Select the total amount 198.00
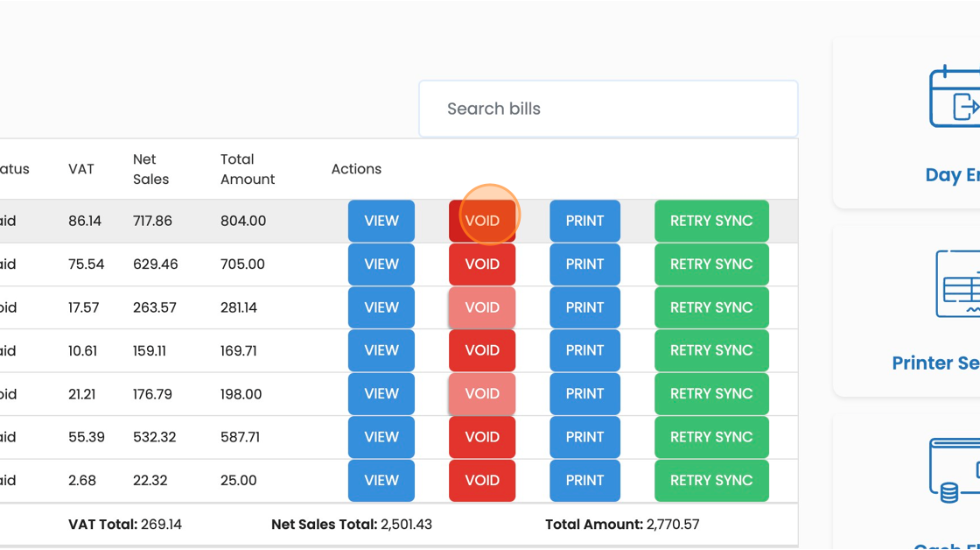This screenshot has height=550, width=980. [x=241, y=394]
